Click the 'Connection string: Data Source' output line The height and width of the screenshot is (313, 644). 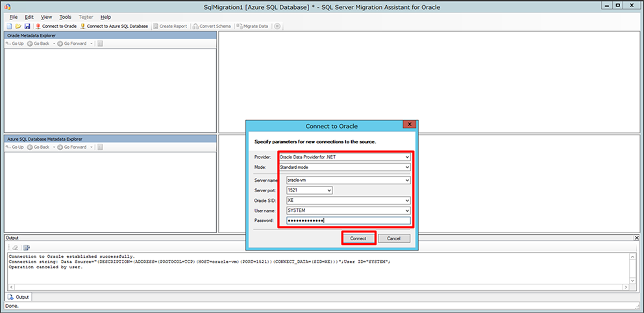click(x=199, y=262)
